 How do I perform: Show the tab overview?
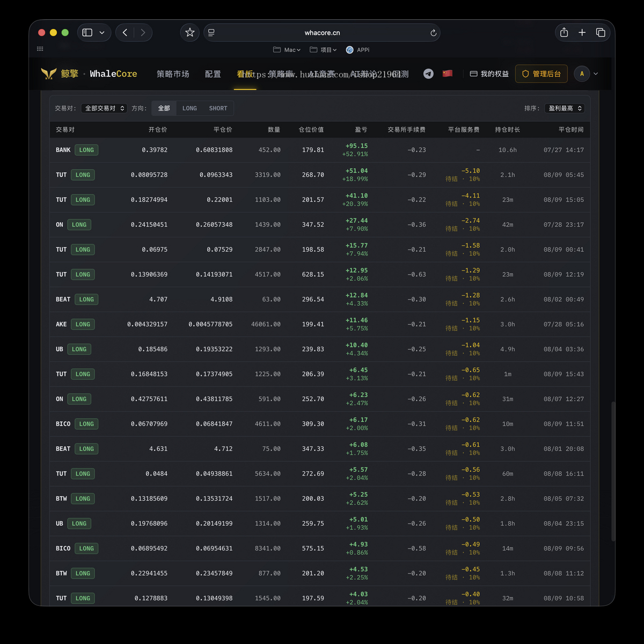click(601, 33)
